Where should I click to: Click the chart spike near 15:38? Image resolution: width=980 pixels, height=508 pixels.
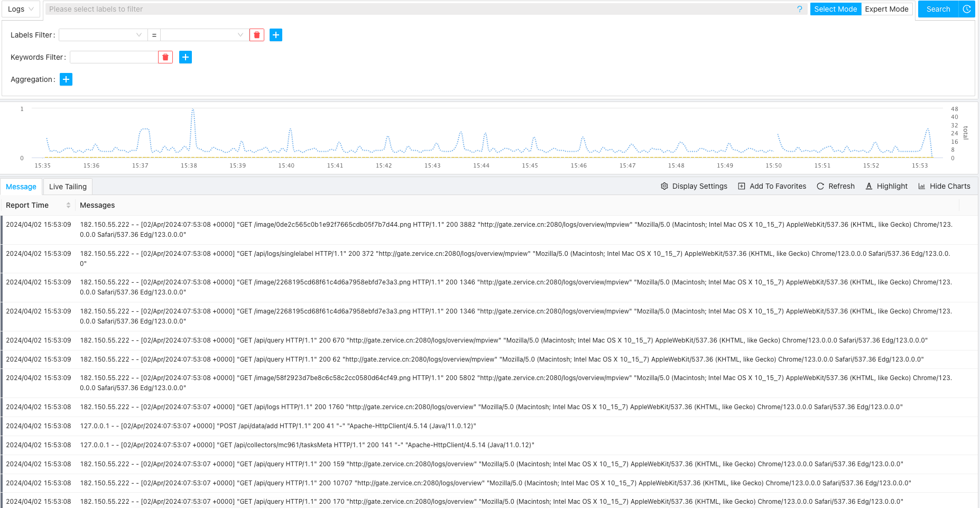[x=193, y=111]
